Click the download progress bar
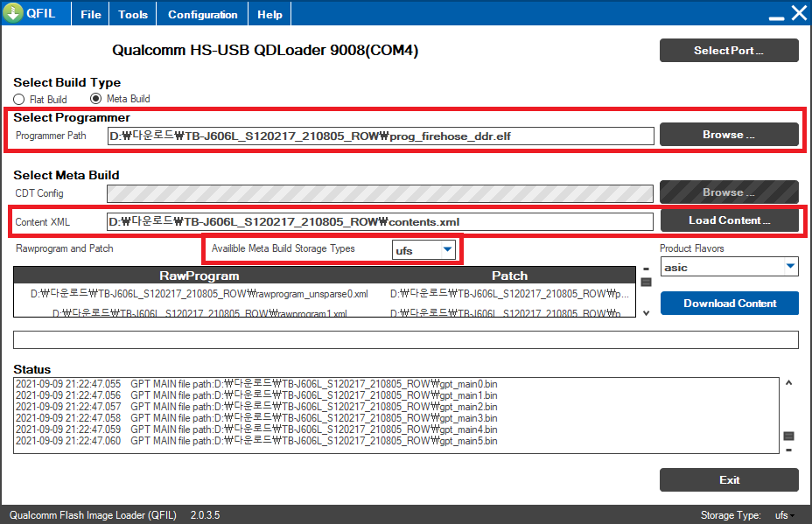The width and height of the screenshot is (812, 524). tap(405, 339)
